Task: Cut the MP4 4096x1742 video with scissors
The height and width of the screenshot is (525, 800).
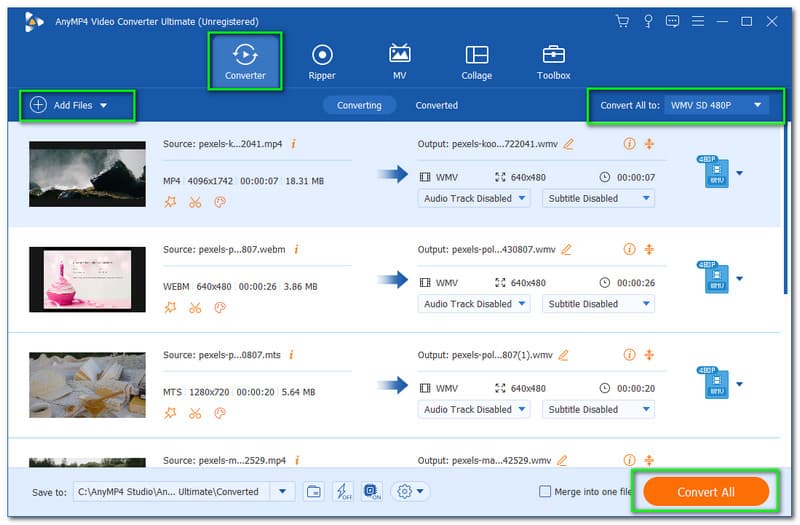Action: coord(195,202)
